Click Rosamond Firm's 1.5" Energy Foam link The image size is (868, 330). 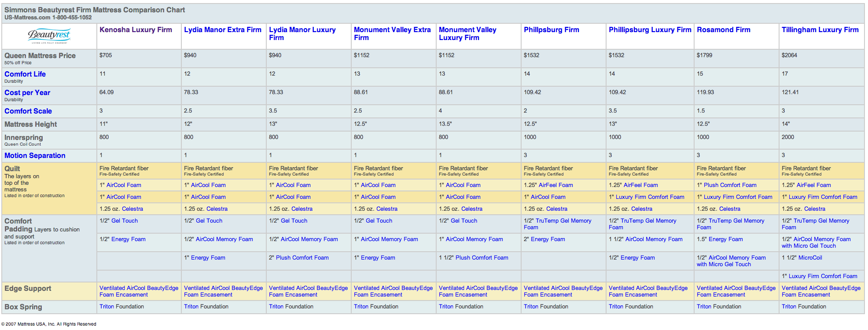click(726, 239)
